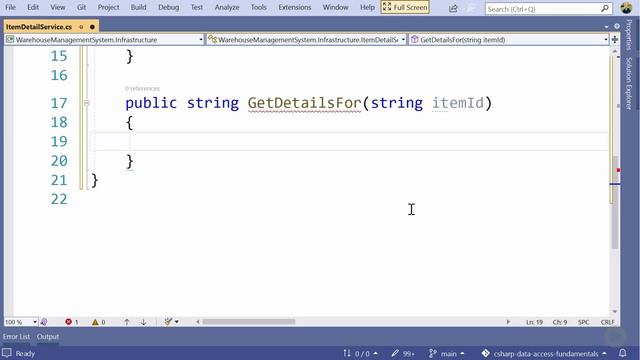Click the Ready status feedback icon
The height and width of the screenshot is (360, 640).
[x=7, y=353]
